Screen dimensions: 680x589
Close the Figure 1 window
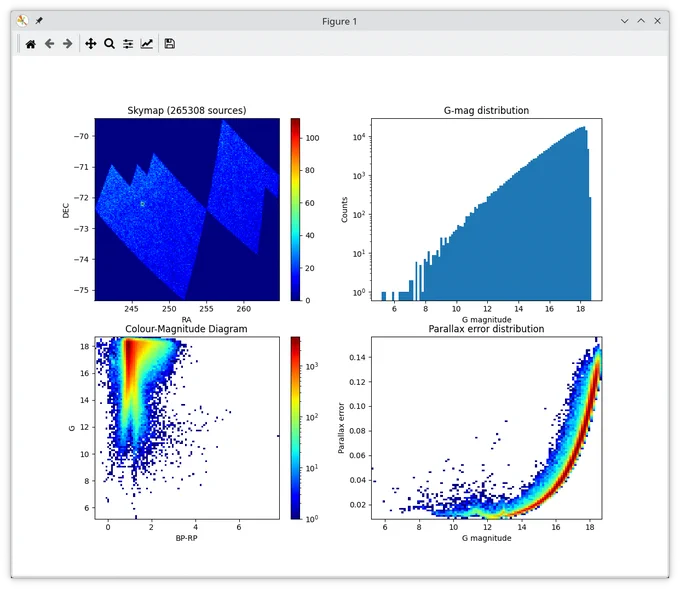click(657, 21)
